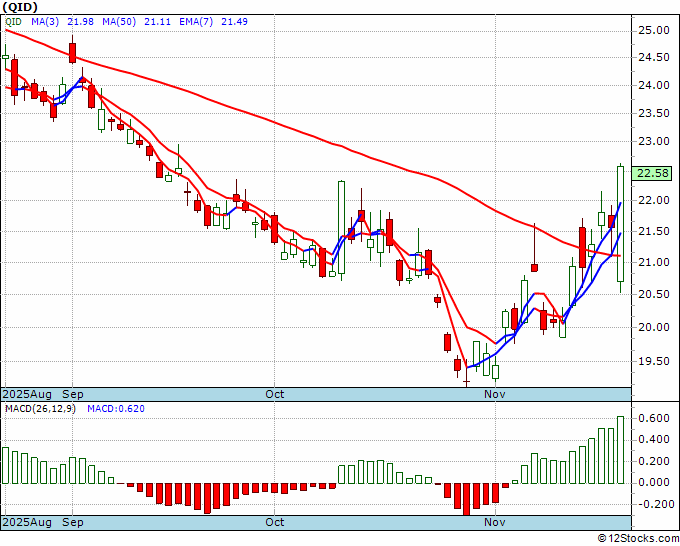Click the 12Stocks.com copyright link

pos(638,539)
